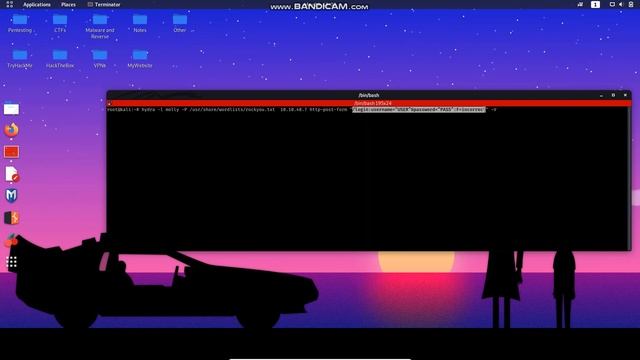The image size is (640, 360).
Task: Click inside the black terminal area
Action: point(367,180)
